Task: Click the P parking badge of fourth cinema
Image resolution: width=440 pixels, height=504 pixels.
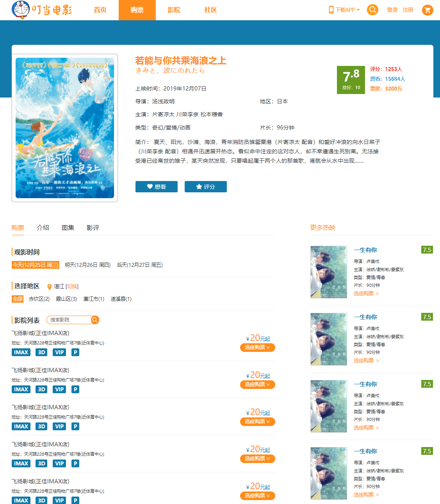Action: [75, 463]
